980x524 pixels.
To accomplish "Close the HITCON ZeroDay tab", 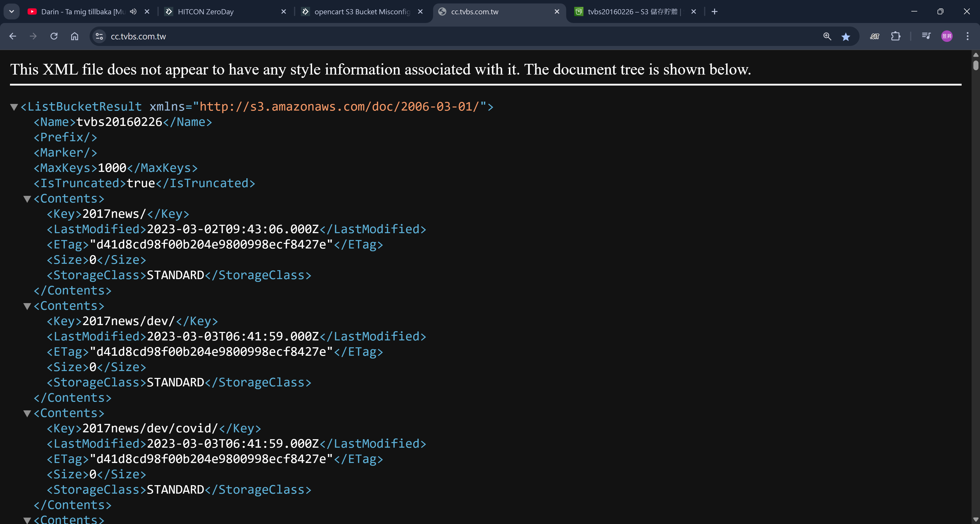I will pyautogui.click(x=284, y=11).
